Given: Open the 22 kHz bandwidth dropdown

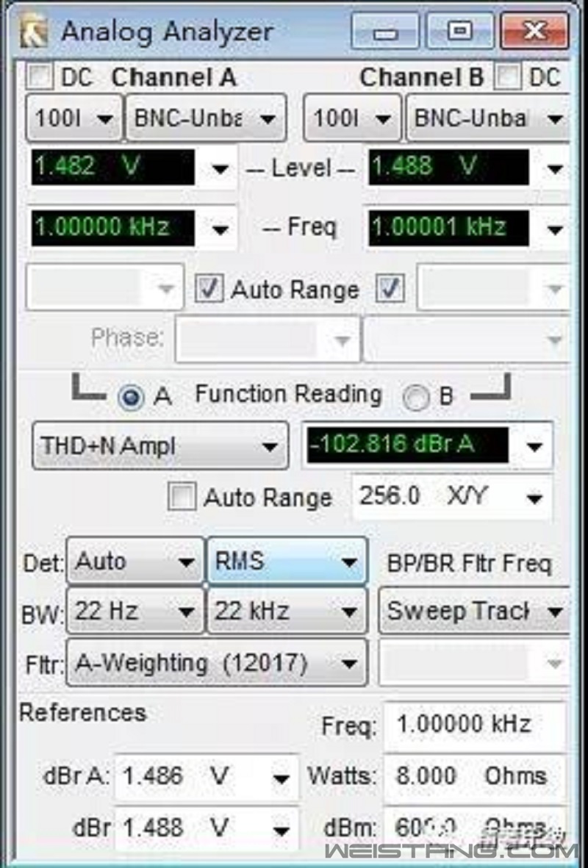Looking at the screenshot, I should click(x=287, y=611).
